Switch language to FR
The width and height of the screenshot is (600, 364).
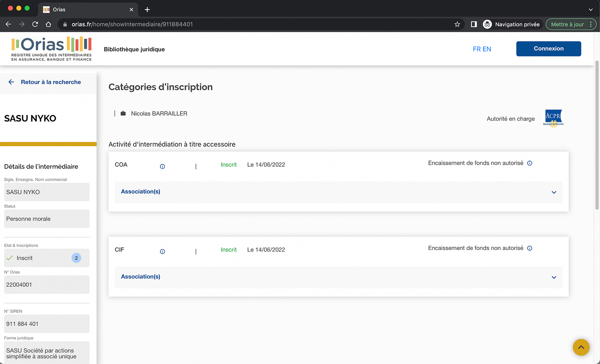tap(477, 49)
